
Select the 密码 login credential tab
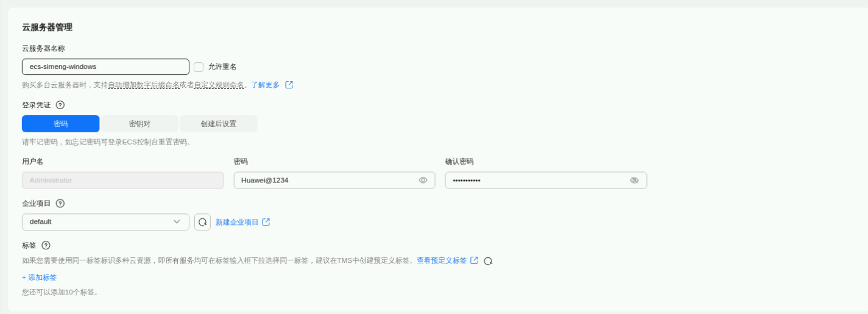click(x=60, y=124)
